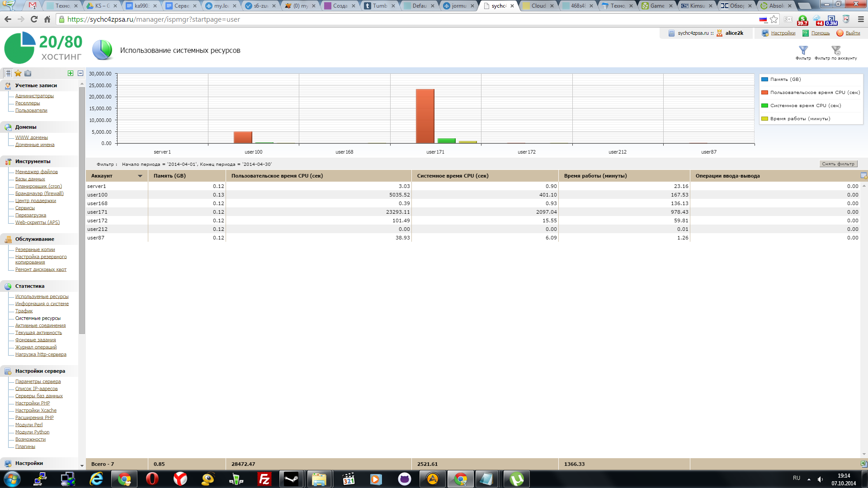Toggle the Время работы (минуты) legend series

click(800, 118)
